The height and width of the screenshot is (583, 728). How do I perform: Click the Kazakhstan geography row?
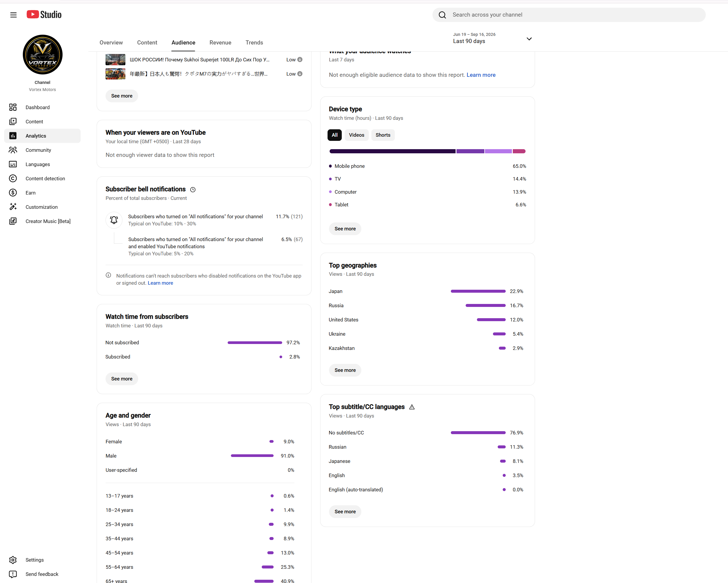coord(426,348)
